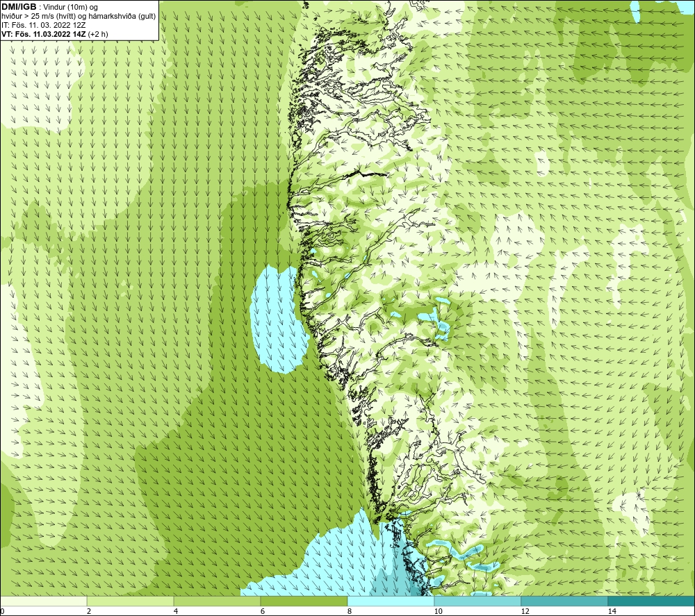Image resolution: width=695 pixels, height=616 pixels.
Task: Click the large cyan wind area at the southern cape
Action: pyautogui.click(x=341, y=558)
